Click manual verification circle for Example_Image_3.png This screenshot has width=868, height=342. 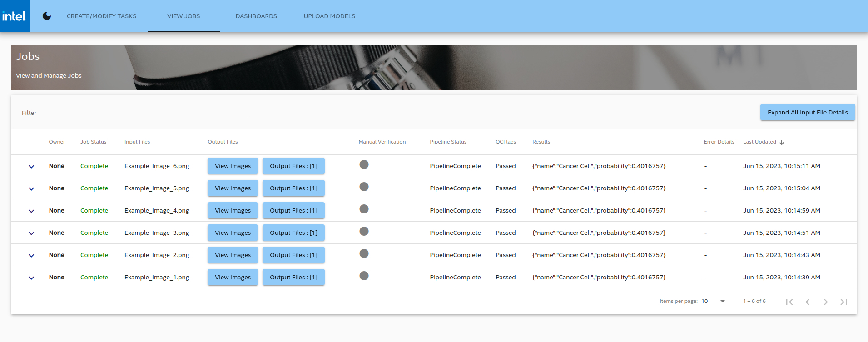pos(364,231)
